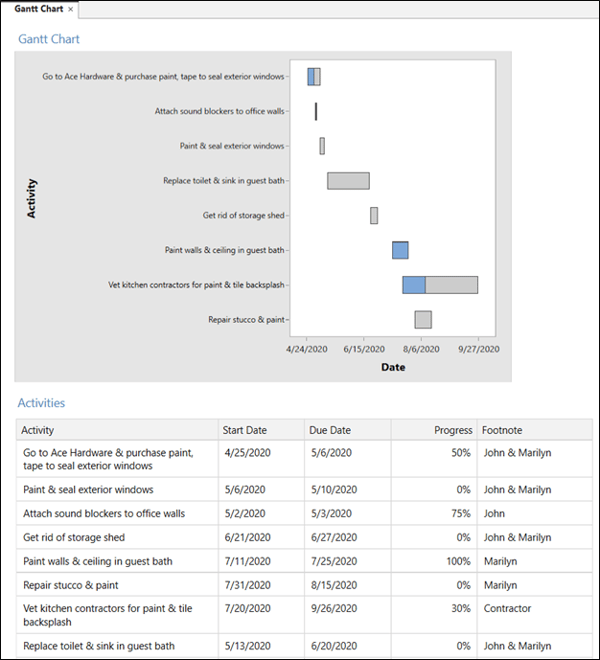This screenshot has height=660, width=600.
Task: Select the Get rid of storage shed bar
Action: 374,215
